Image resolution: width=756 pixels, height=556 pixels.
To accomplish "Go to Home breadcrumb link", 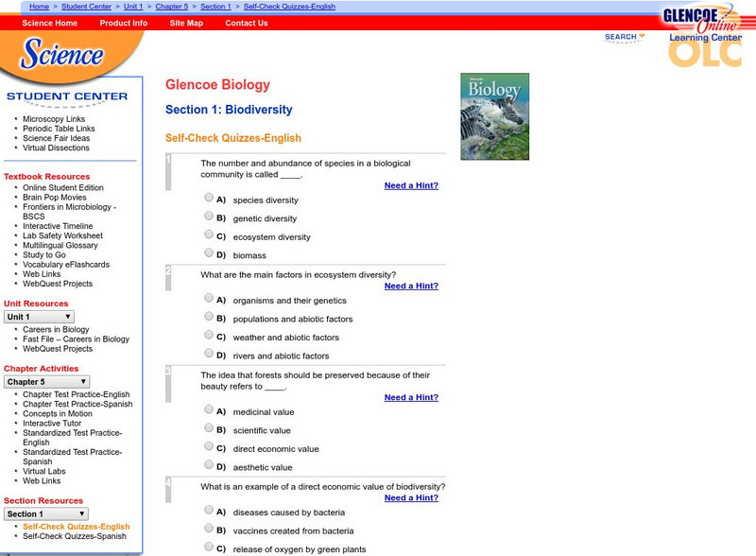I will [x=39, y=7].
